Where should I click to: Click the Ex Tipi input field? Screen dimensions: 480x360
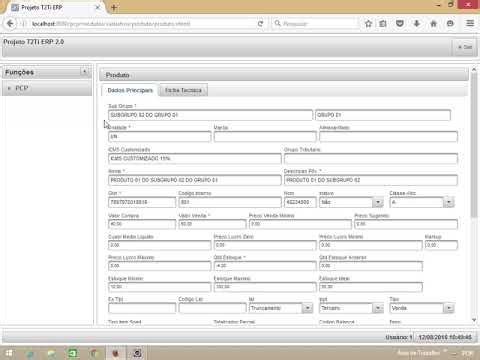point(142,308)
